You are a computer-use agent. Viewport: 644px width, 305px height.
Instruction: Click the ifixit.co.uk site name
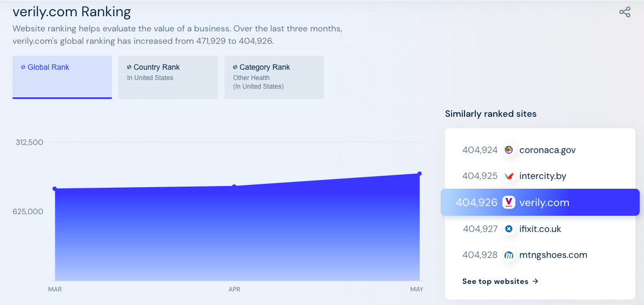tap(540, 229)
